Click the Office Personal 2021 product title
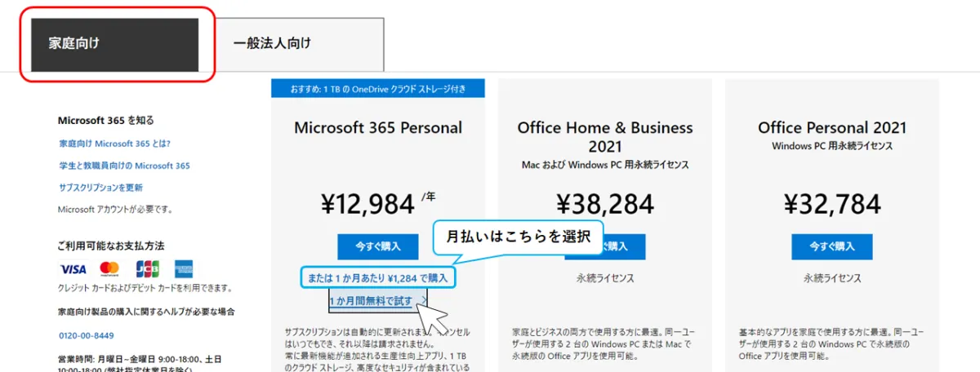The image size is (980, 372). [x=832, y=128]
